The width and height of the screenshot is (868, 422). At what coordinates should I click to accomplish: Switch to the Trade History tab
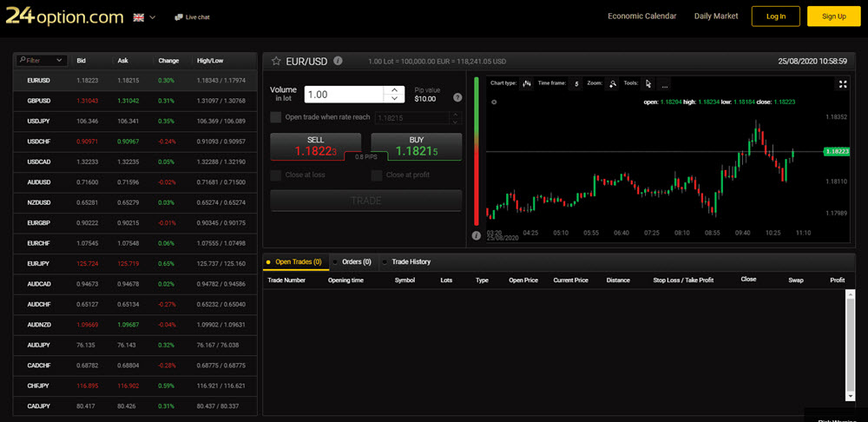409,262
